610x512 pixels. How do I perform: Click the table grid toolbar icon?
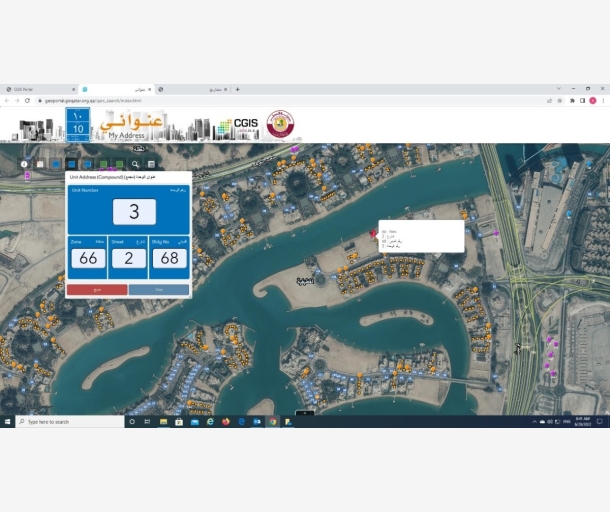tap(151, 164)
